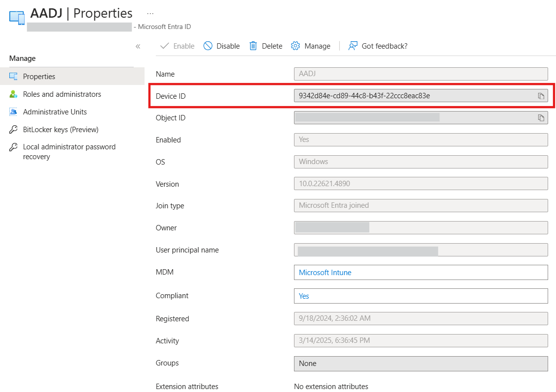Click the Manage gear icon
Viewport: 556px width, 392px height.
(295, 46)
